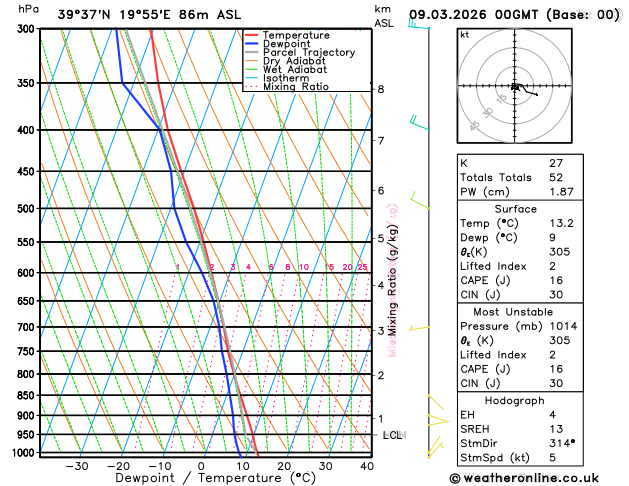Click the SREH value 13
This screenshot has height=486, width=629.
[556, 429]
